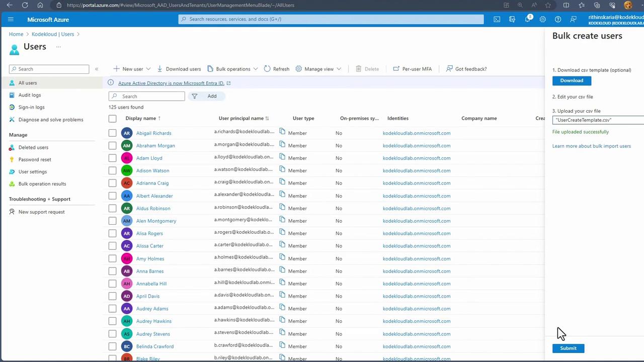Image resolution: width=644 pixels, height=362 pixels.
Task: Go to Bulk operation results
Action: click(x=42, y=184)
